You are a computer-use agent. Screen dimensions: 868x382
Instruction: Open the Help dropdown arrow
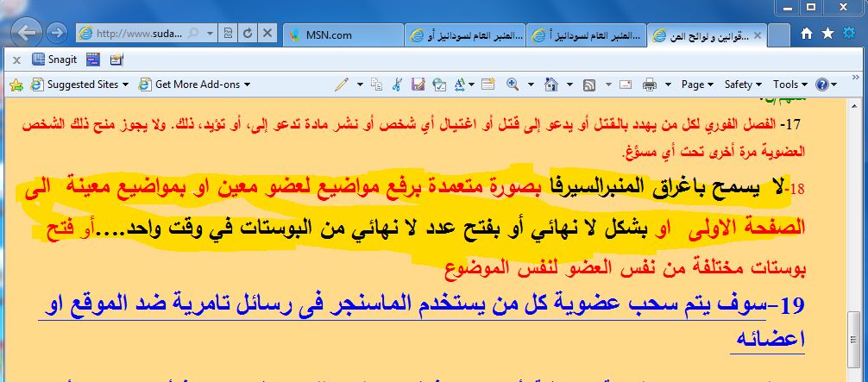coord(833,85)
